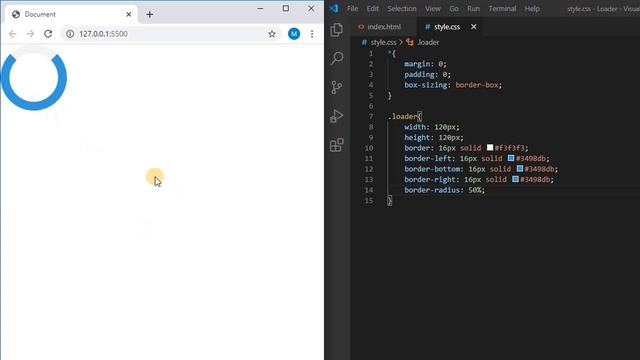Image resolution: width=640 pixels, height=360 pixels.
Task: Open the File menu
Action: (x=352, y=9)
